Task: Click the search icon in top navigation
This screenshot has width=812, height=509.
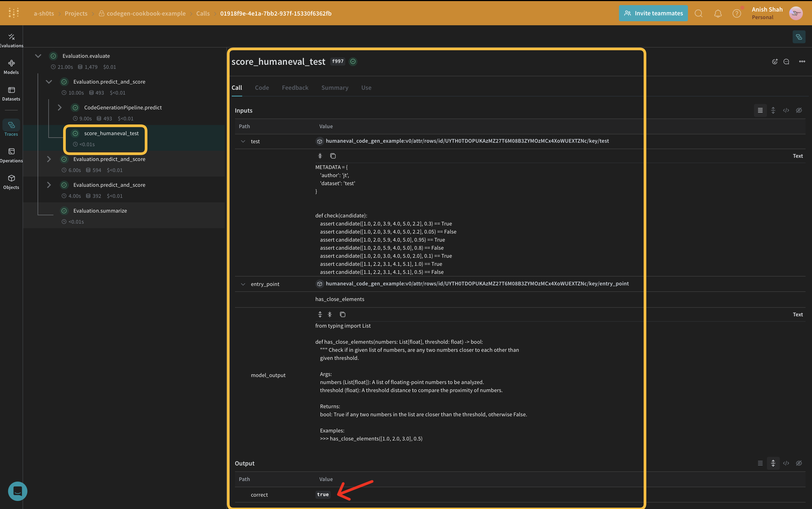Action: (x=698, y=13)
